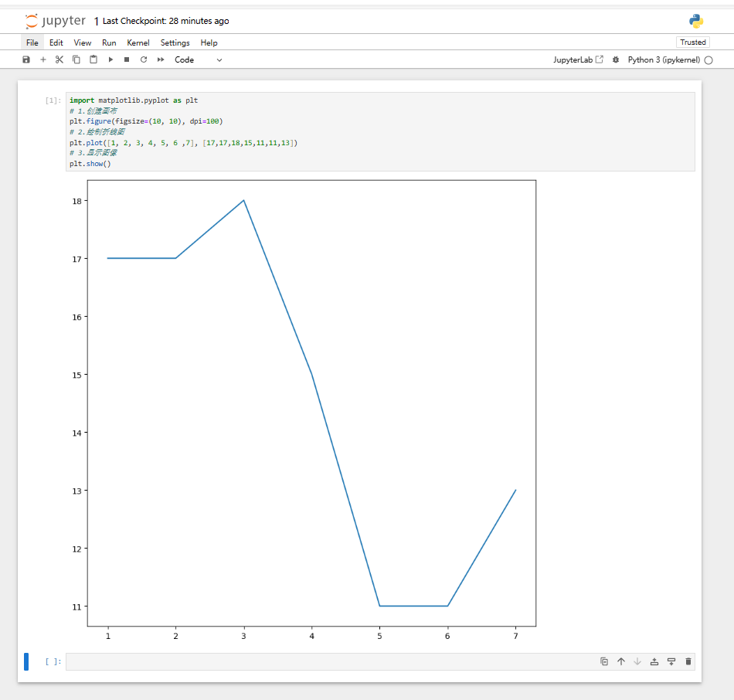Move the active cell up

click(621, 661)
